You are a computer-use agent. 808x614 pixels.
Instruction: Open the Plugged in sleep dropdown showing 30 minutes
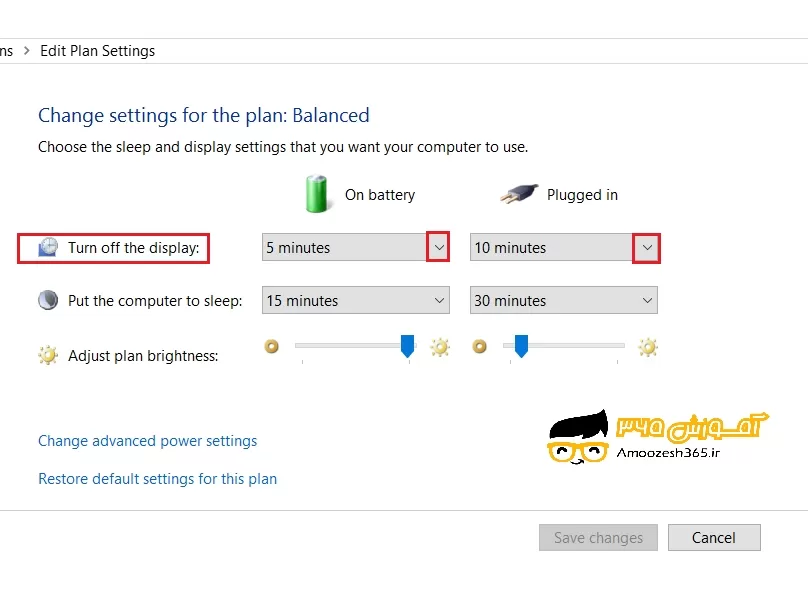pos(648,300)
